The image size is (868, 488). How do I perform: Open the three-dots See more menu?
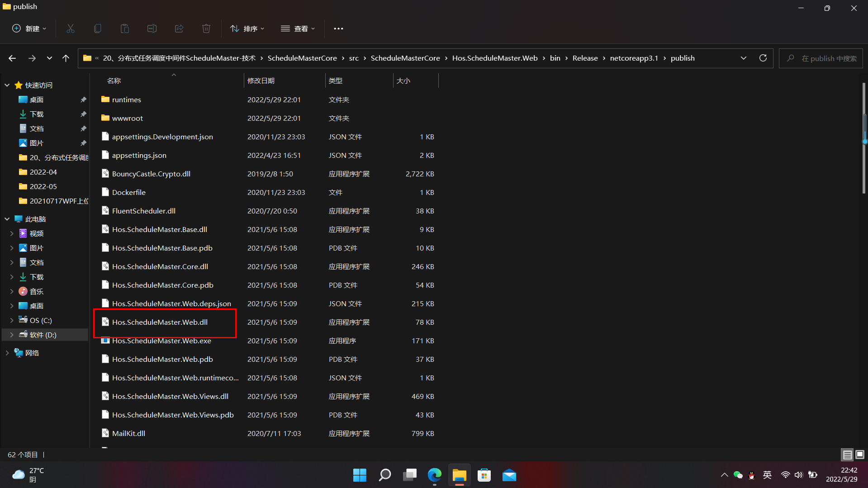(x=338, y=28)
